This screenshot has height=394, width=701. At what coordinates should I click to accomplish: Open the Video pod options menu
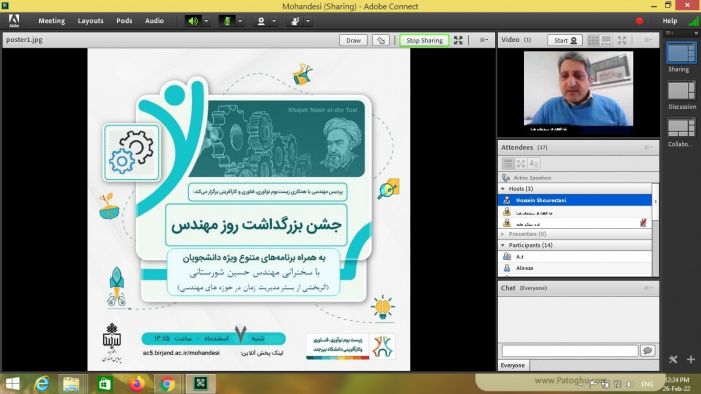648,40
